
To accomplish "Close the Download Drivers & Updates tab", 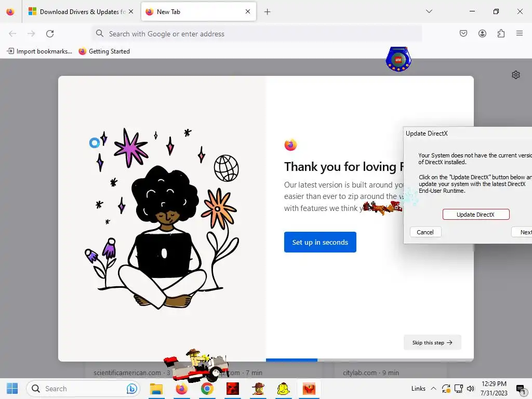I will pyautogui.click(x=131, y=11).
